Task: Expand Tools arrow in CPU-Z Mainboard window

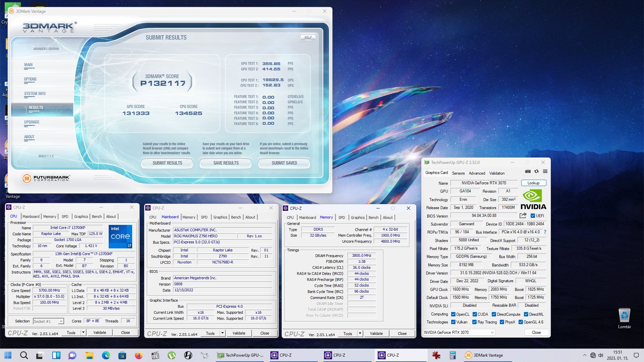Action: [x=222, y=333]
